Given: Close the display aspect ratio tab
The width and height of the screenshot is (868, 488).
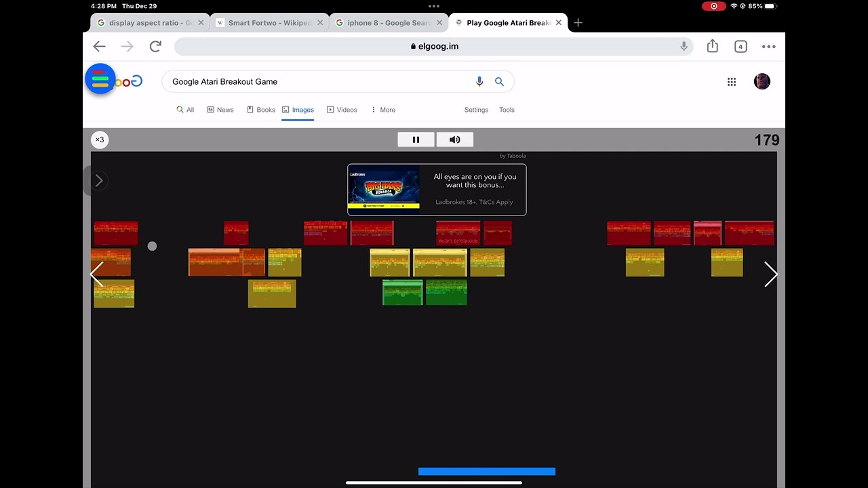Looking at the screenshot, I should tap(201, 22).
